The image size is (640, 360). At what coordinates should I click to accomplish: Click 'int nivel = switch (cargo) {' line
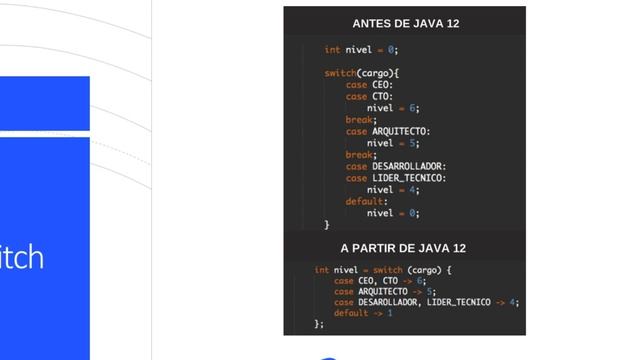coord(383,270)
